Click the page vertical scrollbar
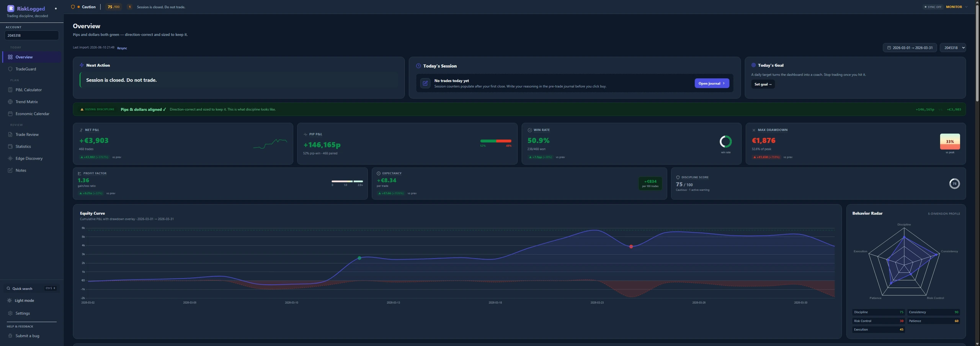The image size is (980, 346). [977, 54]
